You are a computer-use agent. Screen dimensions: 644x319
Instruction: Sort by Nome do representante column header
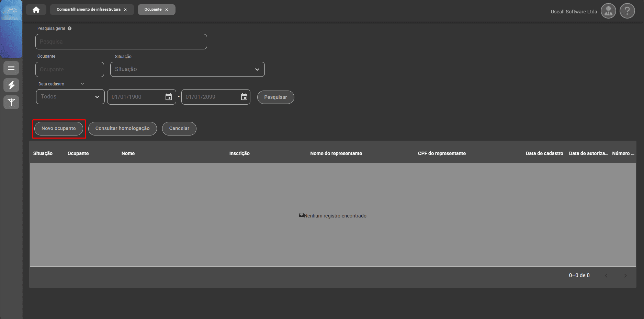click(x=336, y=153)
